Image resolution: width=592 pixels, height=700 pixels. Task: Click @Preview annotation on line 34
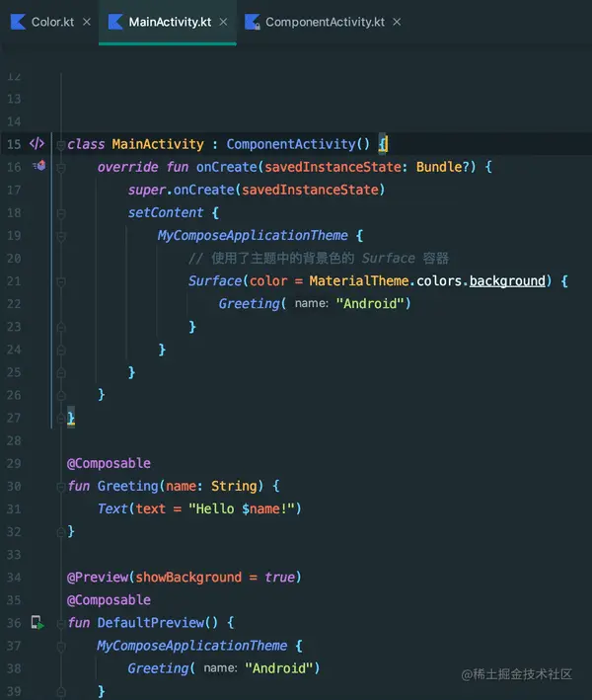[98, 578]
